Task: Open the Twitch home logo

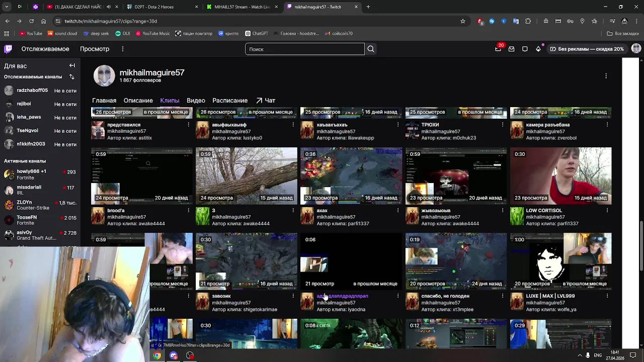Action: tap(8, 49)
